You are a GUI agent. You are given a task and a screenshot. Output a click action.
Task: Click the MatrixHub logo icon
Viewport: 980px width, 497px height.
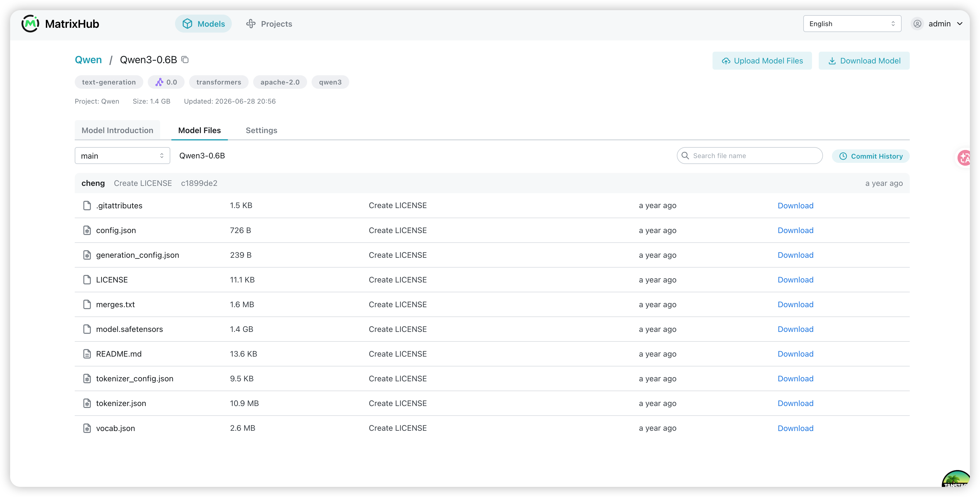tap(30, 24)
